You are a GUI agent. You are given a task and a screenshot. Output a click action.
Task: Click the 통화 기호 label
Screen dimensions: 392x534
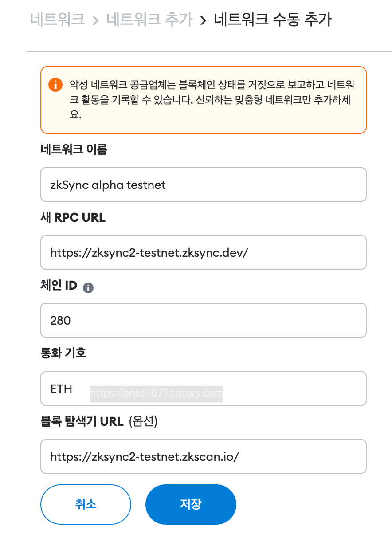[63, 353]
